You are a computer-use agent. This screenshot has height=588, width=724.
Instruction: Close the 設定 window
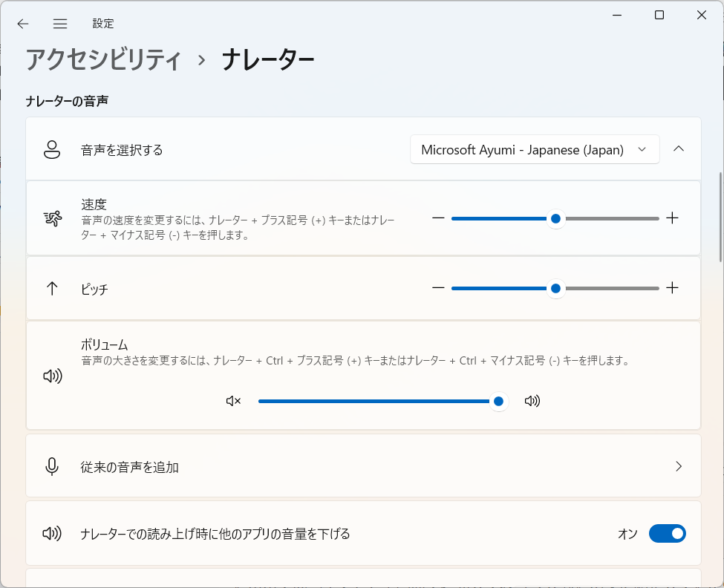pyautogui.click(x=702, y=15)
